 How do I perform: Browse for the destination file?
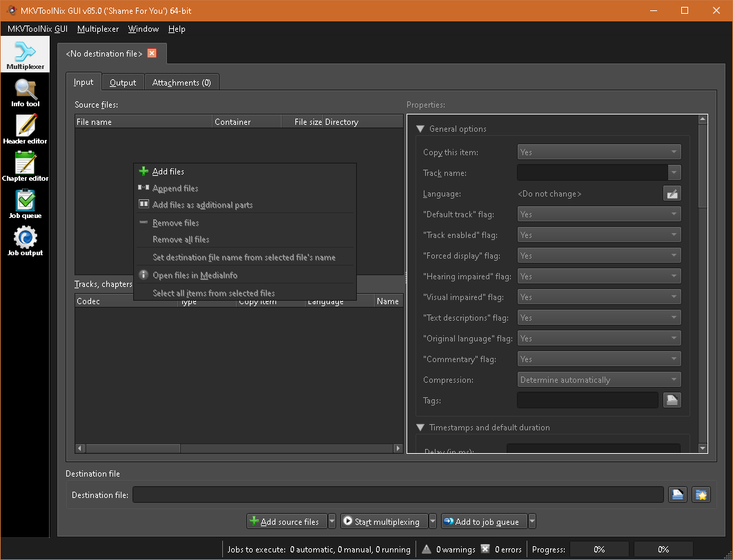(x=677, y=494)
